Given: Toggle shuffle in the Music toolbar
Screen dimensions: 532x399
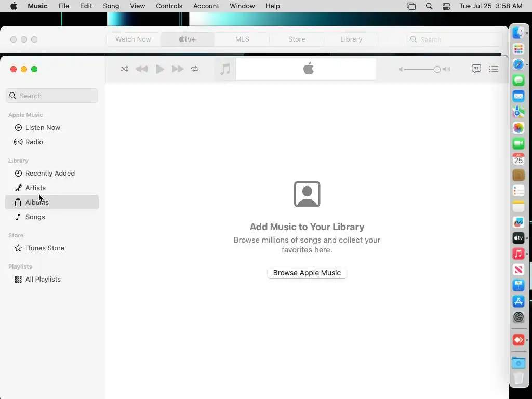Looking at the screenshot, I should pos(124,69).
